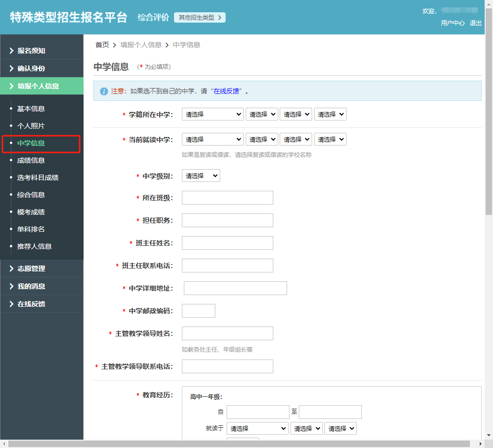The image size is (493, 448).
Task: Click 中学详细地址 input field
Action: pyautogui.click(x=235, y=289)
